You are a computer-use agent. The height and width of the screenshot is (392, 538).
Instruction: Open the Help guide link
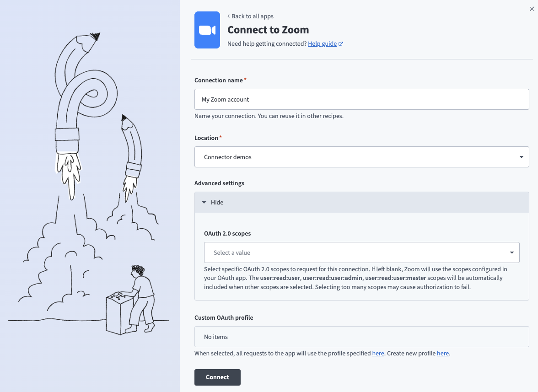click(x=322, y=43)
